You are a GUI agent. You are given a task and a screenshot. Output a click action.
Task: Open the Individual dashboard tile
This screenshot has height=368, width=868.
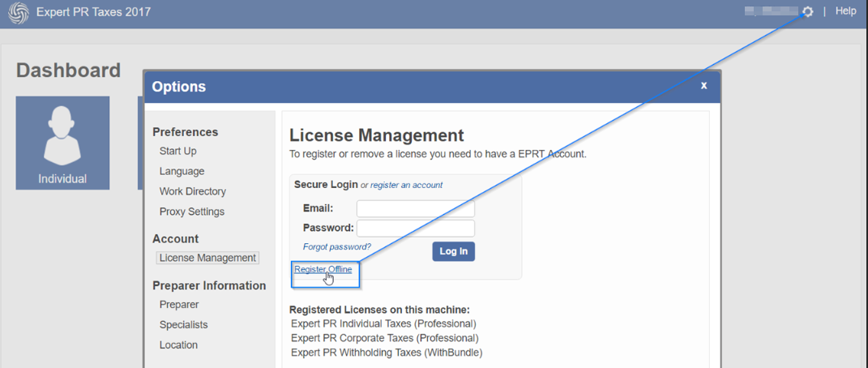point(62,143)
